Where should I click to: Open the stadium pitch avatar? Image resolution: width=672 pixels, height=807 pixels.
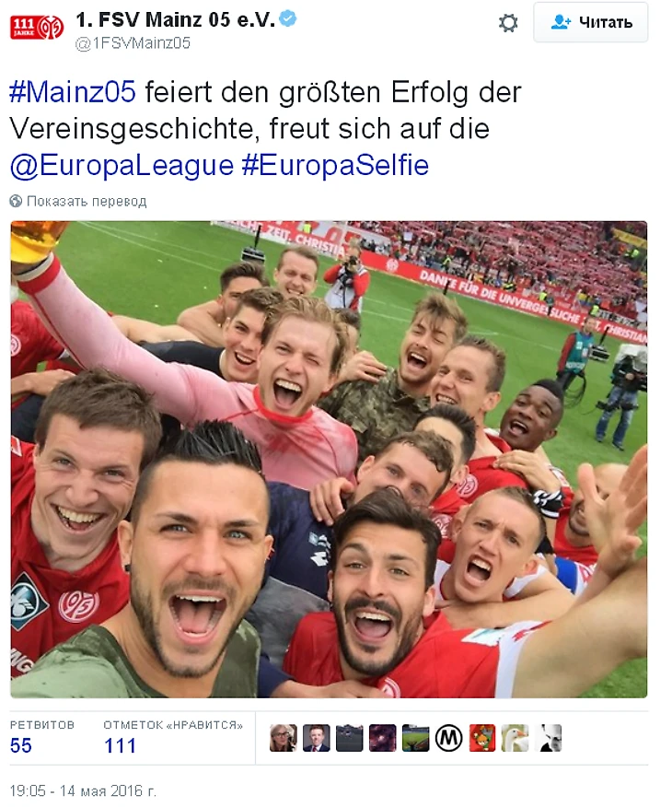[415, 738]
